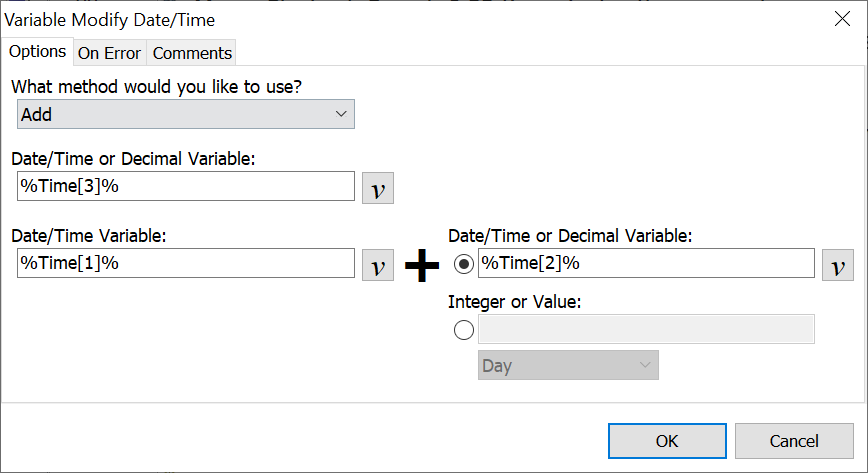Click the dialog title bar text
This screenshot has height=473, width=868.
coord(110,19)
